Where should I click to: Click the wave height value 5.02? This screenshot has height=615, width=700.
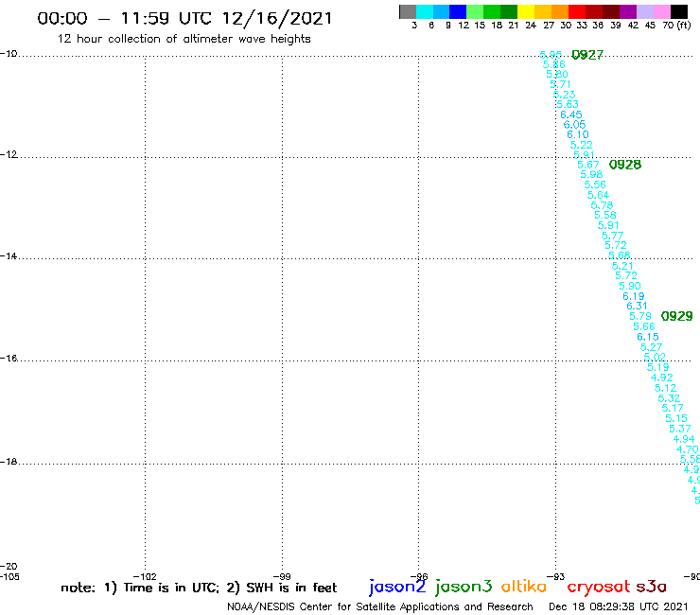point(655,358)
